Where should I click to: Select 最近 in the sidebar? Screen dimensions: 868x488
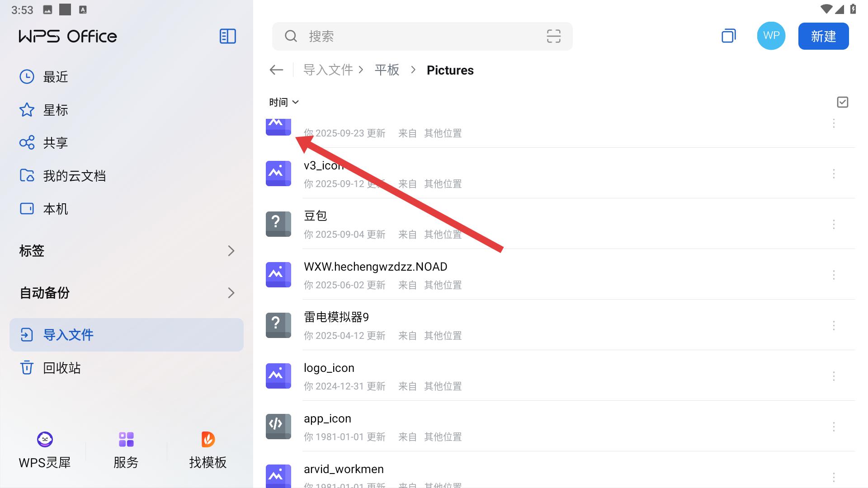[55, 77]
